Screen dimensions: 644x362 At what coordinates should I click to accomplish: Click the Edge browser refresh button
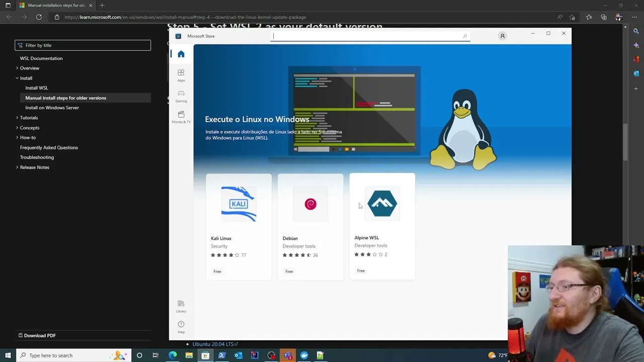click(39, 17)
